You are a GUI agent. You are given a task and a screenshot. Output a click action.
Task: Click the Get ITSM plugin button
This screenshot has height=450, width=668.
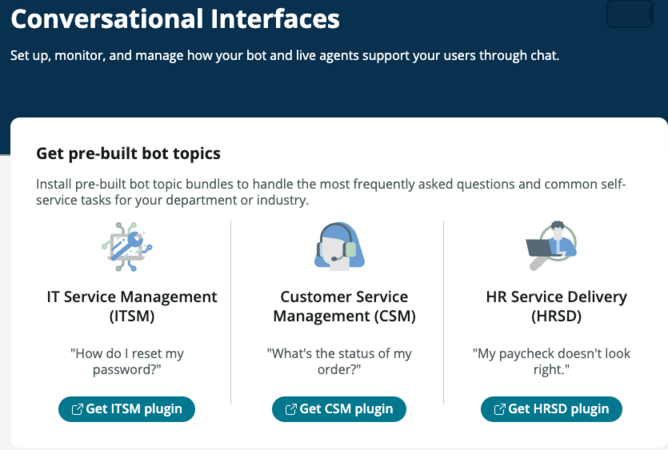click(x=127, y=409)
